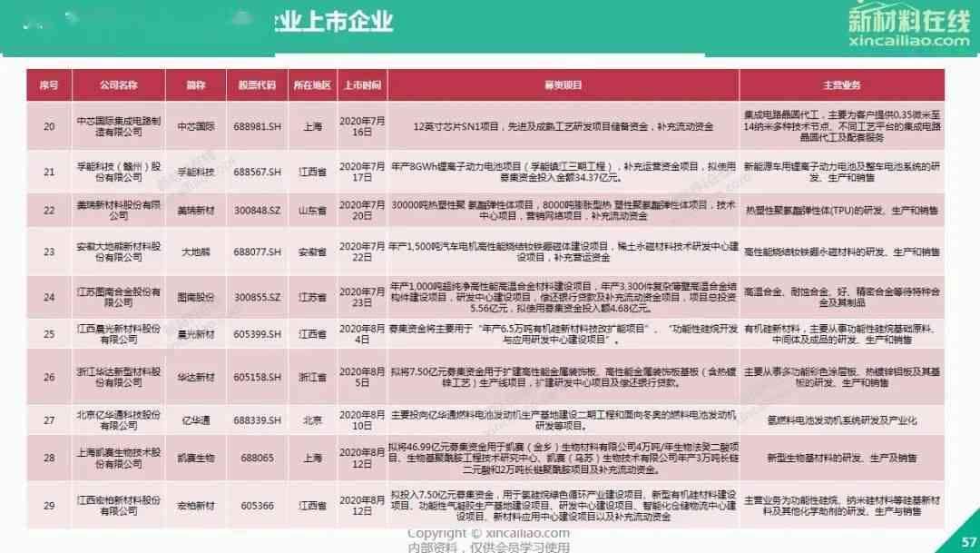
Task: Click the 所在地区 column header
Action: [x=312, y=85]
